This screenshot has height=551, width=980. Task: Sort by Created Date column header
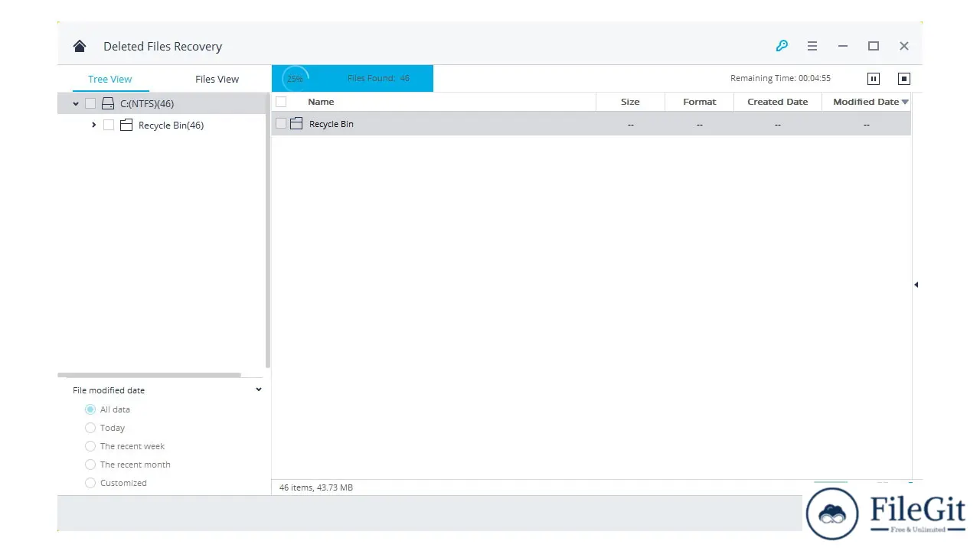click(x=778, y=102)
